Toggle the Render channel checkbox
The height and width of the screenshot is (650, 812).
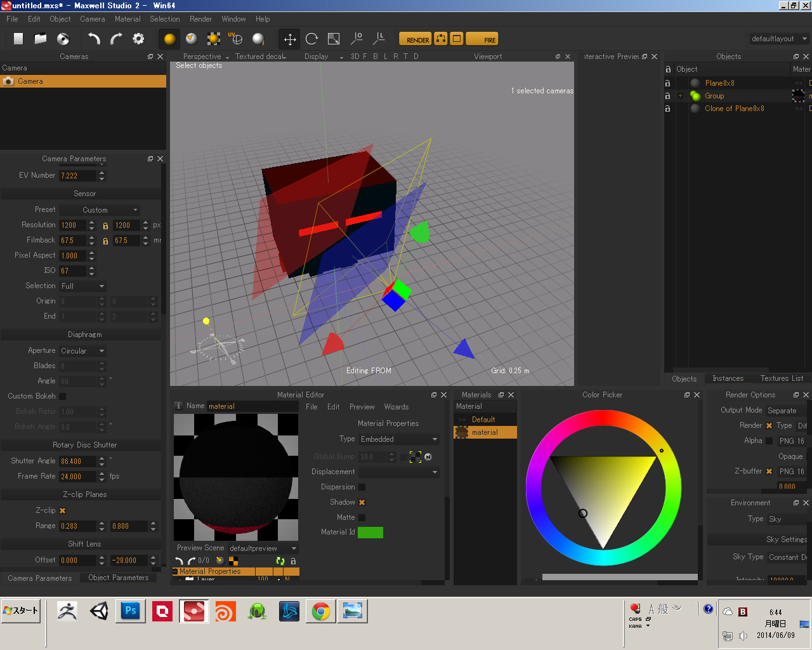tap(769, 425)
